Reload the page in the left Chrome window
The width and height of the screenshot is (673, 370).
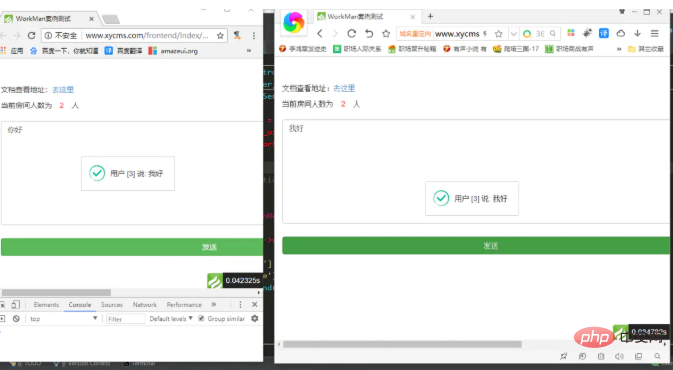point(31,36)
